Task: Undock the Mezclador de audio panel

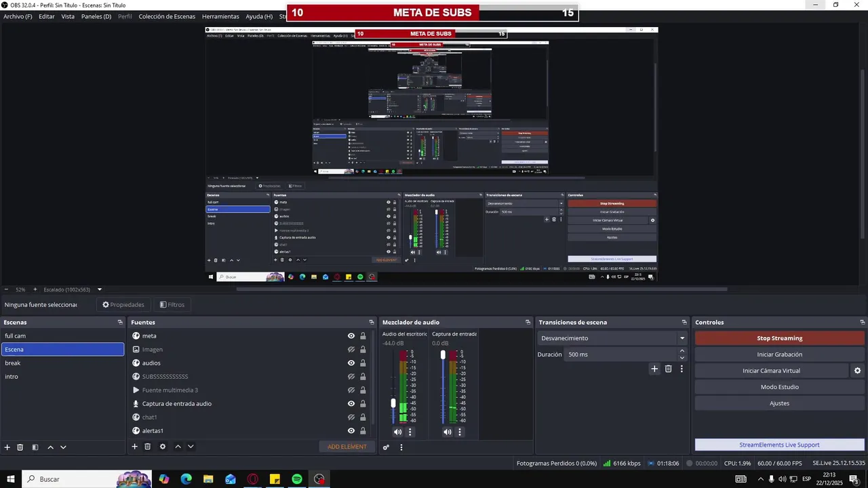Action: (x=528, y=323)
